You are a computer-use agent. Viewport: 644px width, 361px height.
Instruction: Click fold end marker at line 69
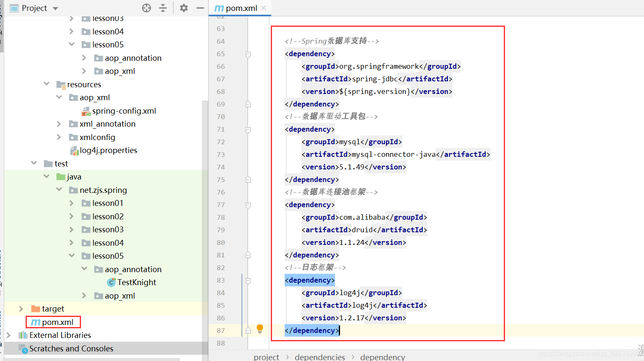click(x=248, y=104)
